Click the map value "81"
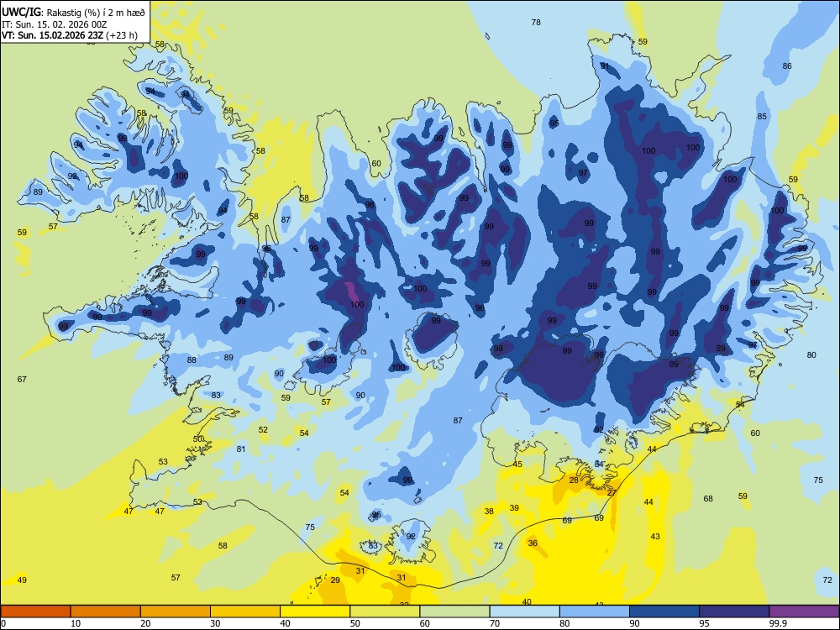Screen dimensions: 840x630 click(x=241, y=449)
